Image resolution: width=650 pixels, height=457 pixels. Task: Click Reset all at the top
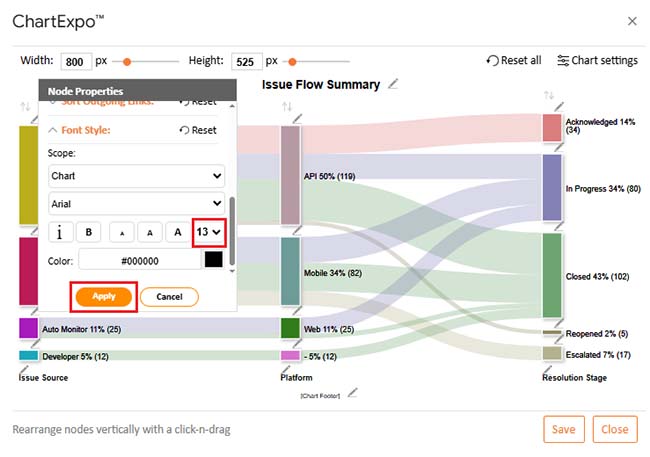[514, 60]
